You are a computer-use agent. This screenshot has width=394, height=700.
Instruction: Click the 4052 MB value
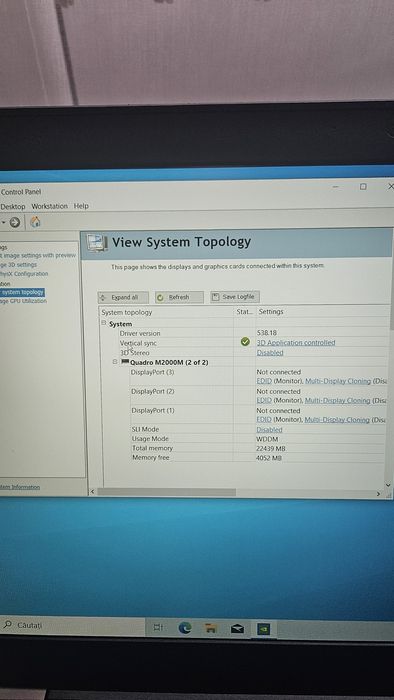269,458
